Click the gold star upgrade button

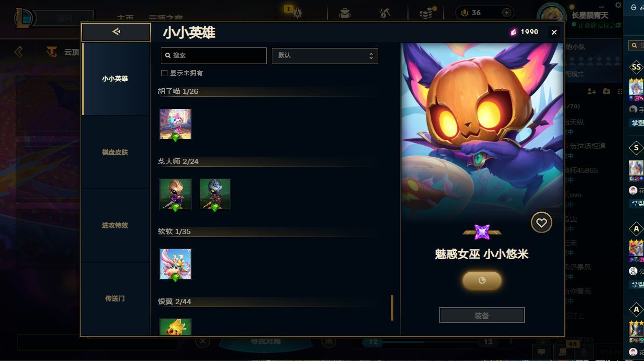click(482, 280)
